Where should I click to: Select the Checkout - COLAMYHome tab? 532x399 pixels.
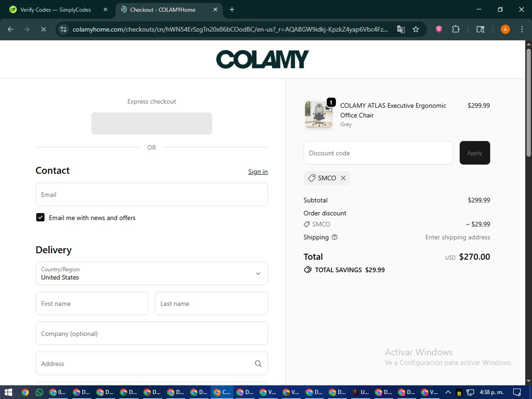click(162, 10)
